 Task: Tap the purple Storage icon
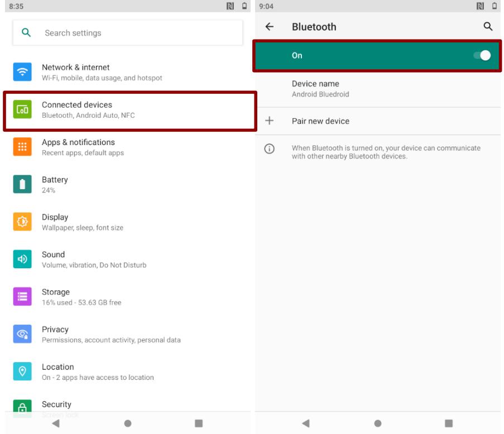(22, 297)
